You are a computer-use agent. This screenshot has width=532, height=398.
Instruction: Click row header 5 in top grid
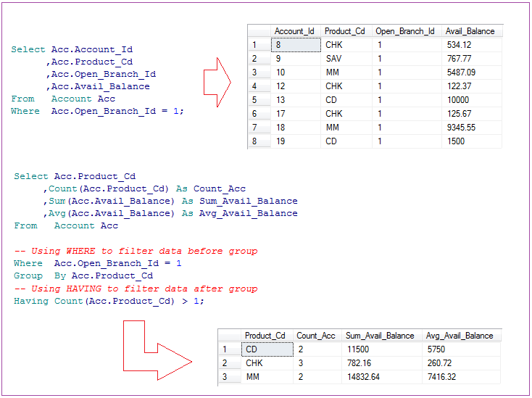(x=259, y=100)
